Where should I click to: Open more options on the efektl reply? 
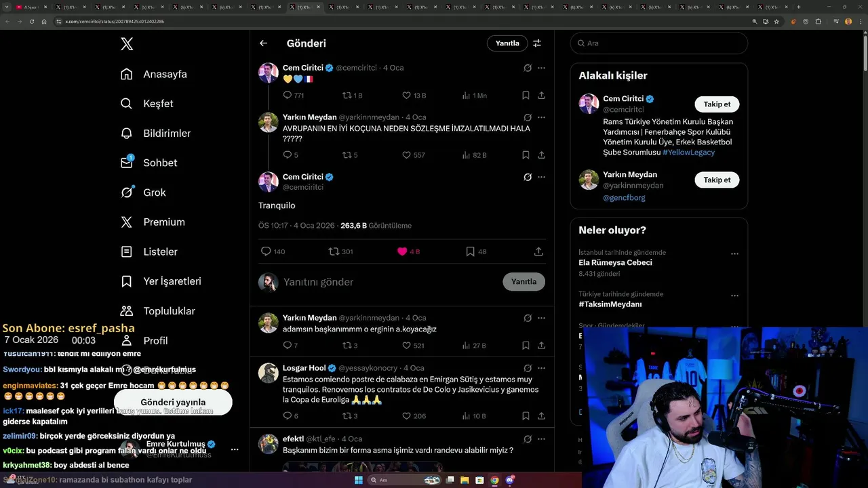point(541,439)
